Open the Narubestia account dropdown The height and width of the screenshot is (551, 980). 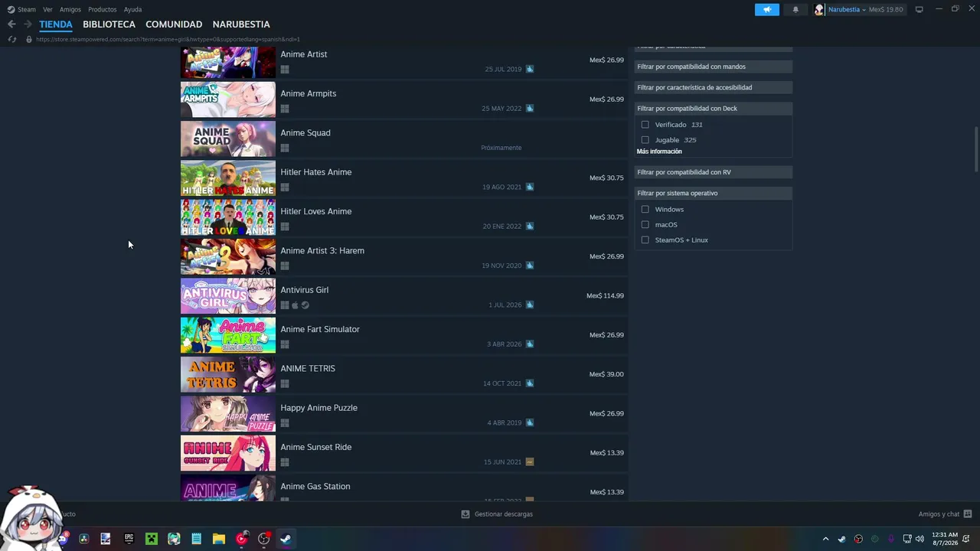tap(847, 9)
